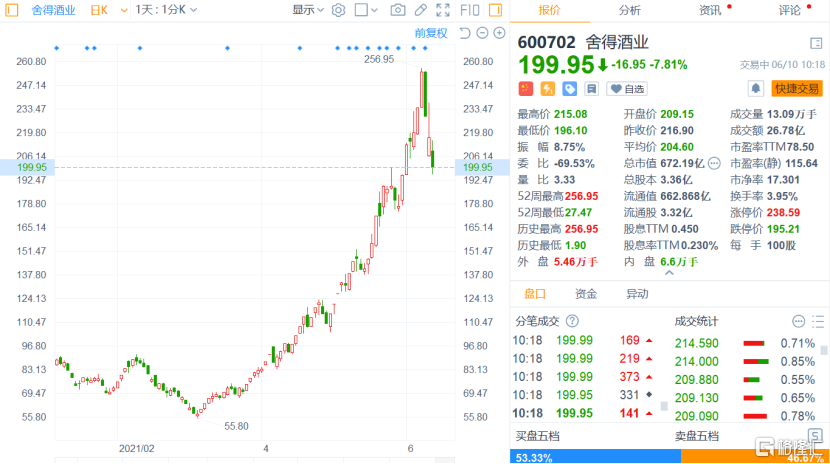
Task: Click the 跌停价 195.21 value
Action: (x=783, y=229)
